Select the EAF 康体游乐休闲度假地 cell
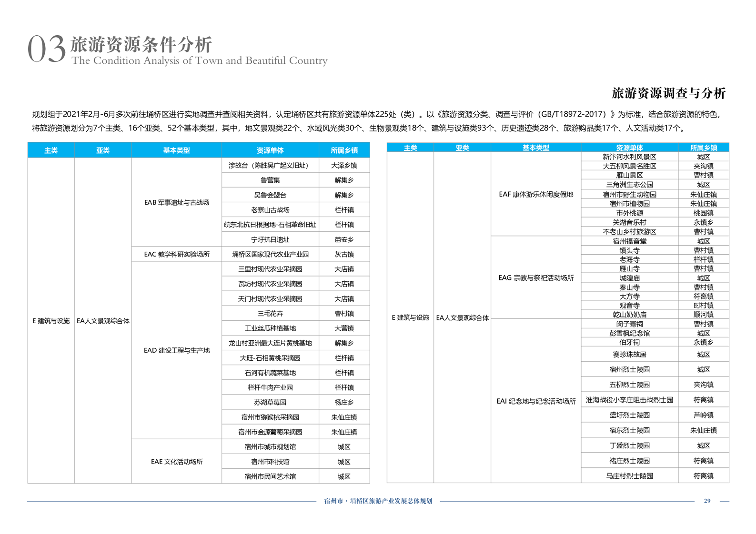The image size is (756, 534). (x=535, y=194)
